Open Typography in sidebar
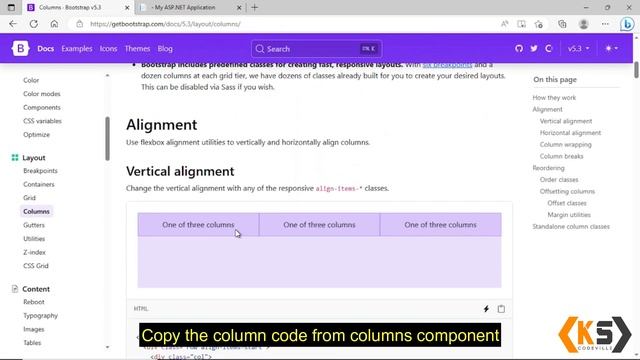This screenshot has width=640, height=360. tap(40, 316)
